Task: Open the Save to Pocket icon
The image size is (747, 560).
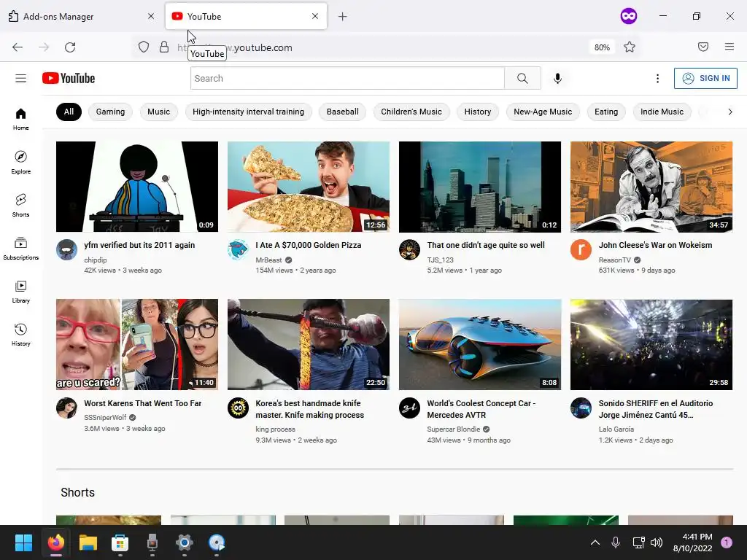Action: point(703,47)
